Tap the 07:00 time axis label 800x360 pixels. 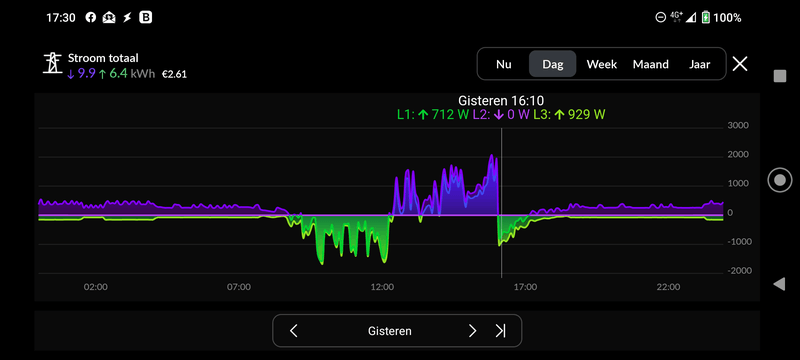pyautogui.click(x=239, y=287)
